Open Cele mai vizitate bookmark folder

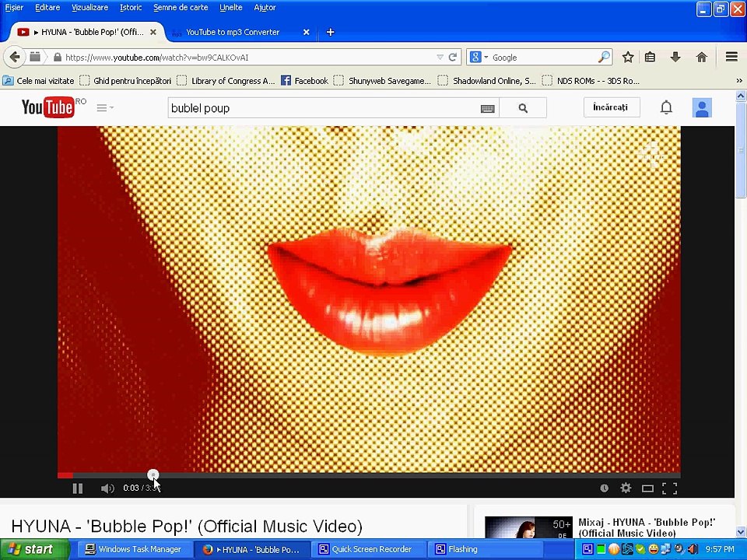38,80
